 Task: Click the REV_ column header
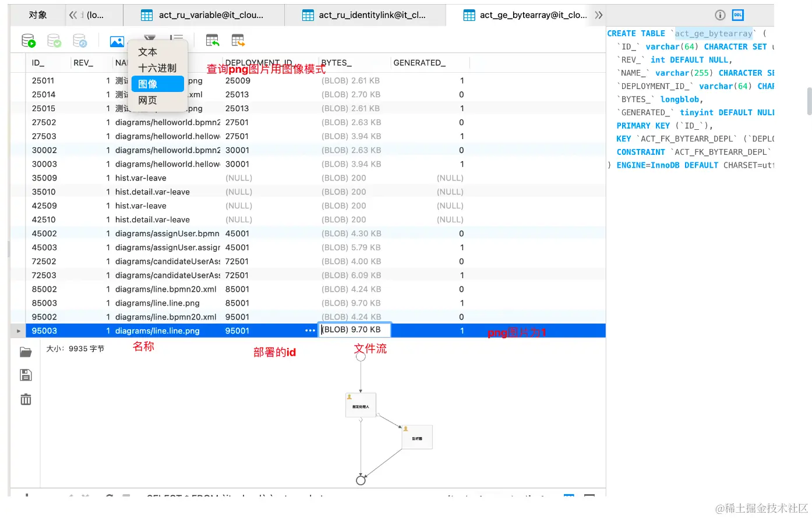coord(91,63)
